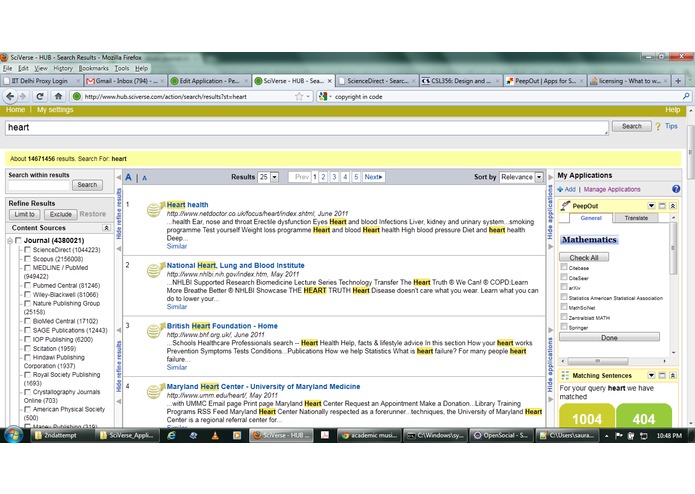695x494 pixels.
Task: Go back with the browser Back arrow
Action: click(x=10, y=96)
